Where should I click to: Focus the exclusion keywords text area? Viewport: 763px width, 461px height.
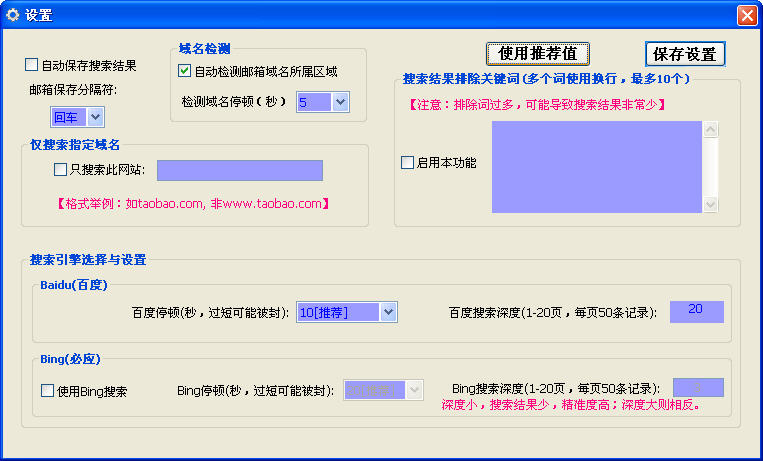pyautogui.click(x=596, y=166)
